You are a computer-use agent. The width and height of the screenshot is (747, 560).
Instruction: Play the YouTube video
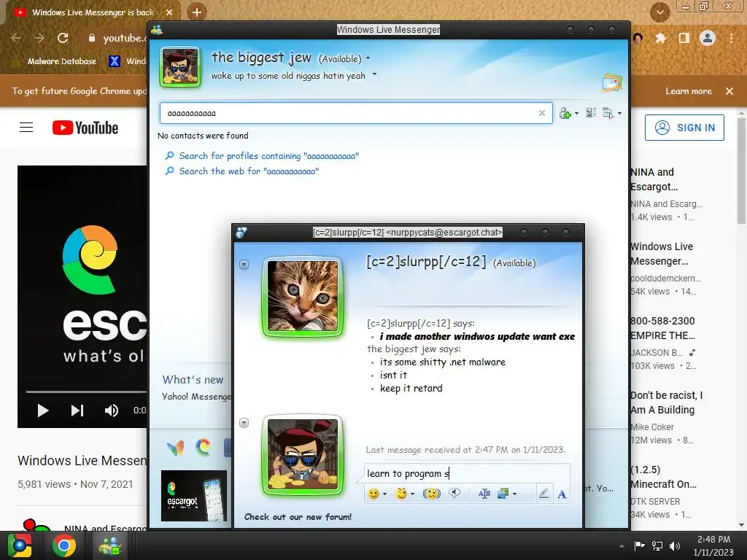click(43, 411)
